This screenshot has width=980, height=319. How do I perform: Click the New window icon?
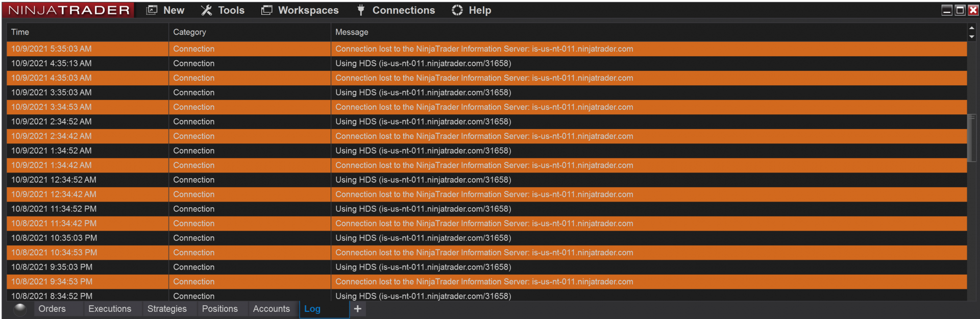[x=152, y=10]
